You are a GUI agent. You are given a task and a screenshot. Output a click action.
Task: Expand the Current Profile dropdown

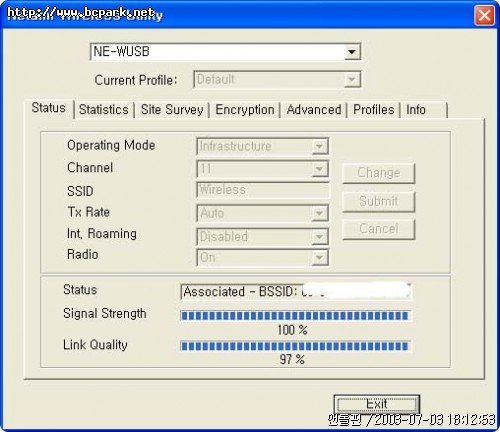click(x=277, y=80)
